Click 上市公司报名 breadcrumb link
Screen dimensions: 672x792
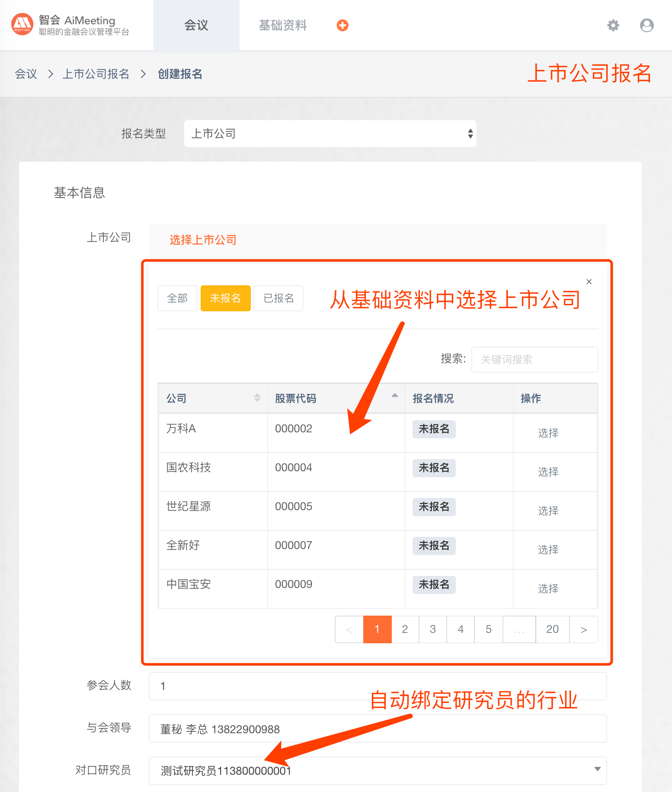click(x=96, y=74)
